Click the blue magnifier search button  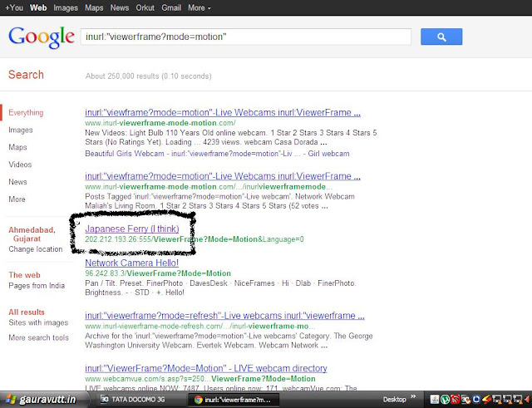click(441, 37)
